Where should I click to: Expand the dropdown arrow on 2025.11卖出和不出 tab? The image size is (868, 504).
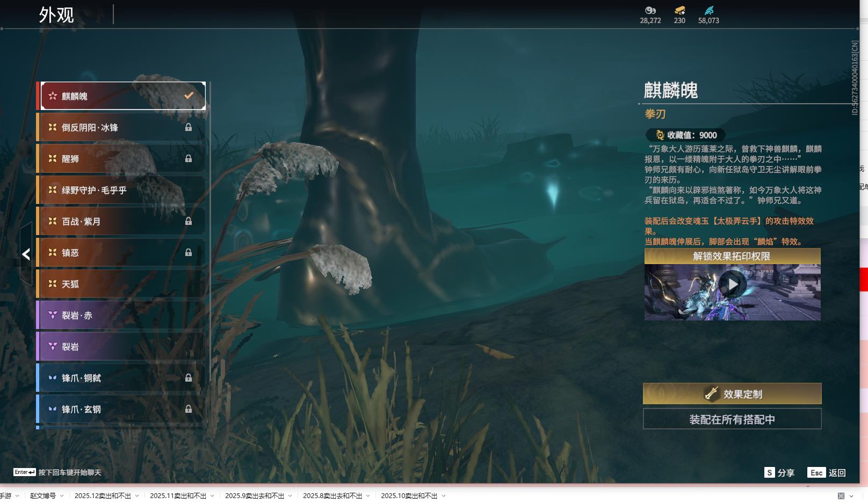pos(212,495)
